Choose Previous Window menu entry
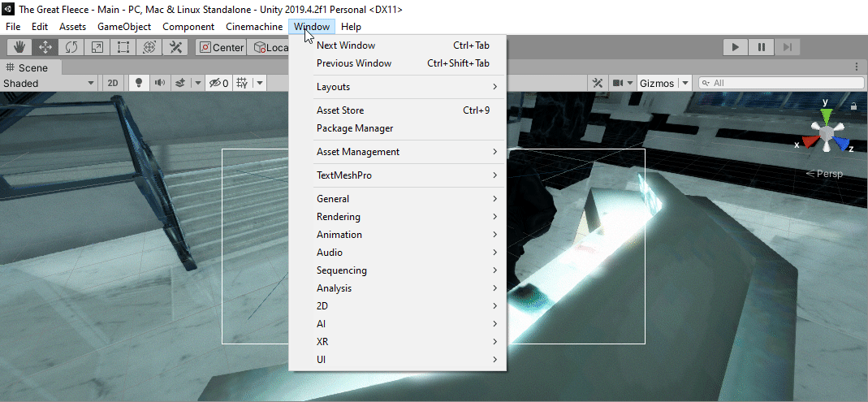 click(398, 63)
